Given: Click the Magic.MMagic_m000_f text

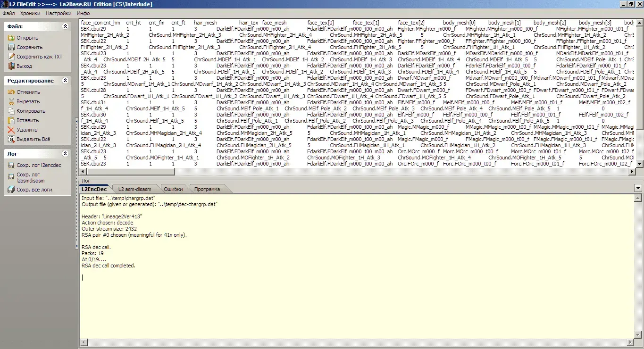Looking at the screenshot, I should 424,127.
